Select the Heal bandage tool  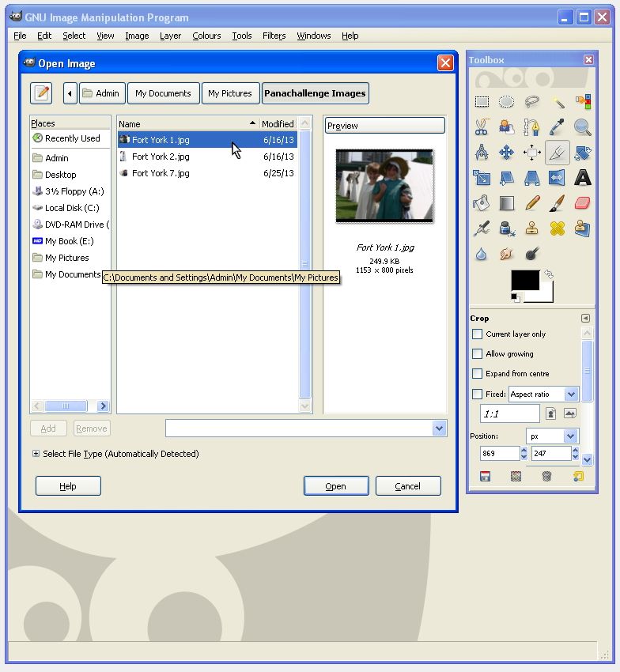557,228
